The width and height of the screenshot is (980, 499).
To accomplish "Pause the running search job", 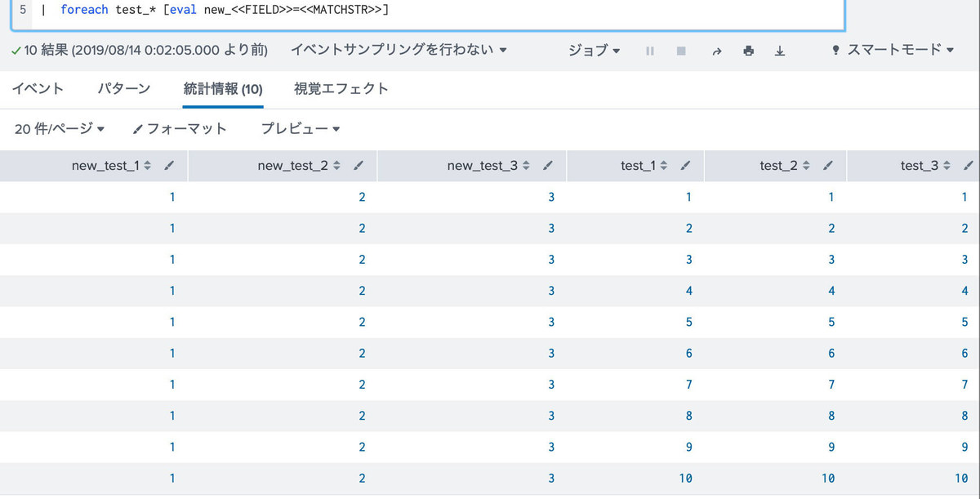I will point(649,50).
